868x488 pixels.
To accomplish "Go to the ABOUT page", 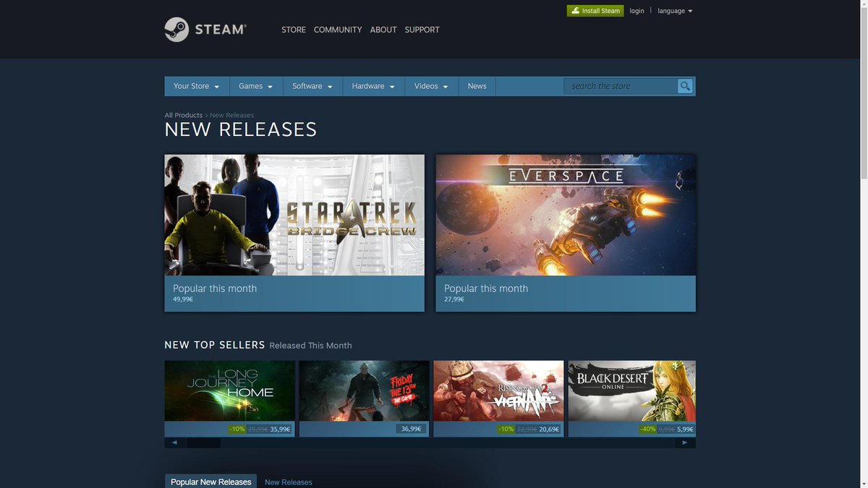I will click(x=383, y=30).
